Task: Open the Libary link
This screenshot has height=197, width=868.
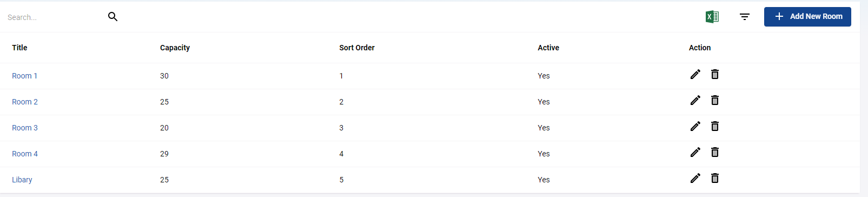Action: 22,180
